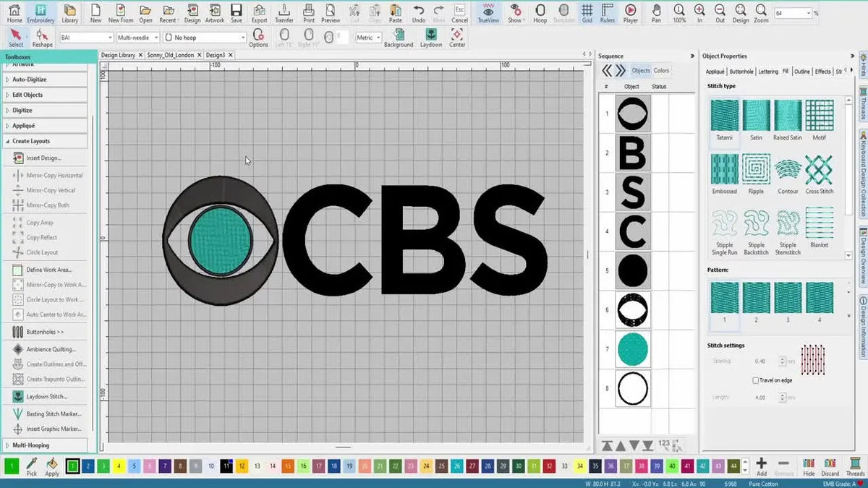Click the Center icon
The image size is (868, 488).
pos(457,38)
